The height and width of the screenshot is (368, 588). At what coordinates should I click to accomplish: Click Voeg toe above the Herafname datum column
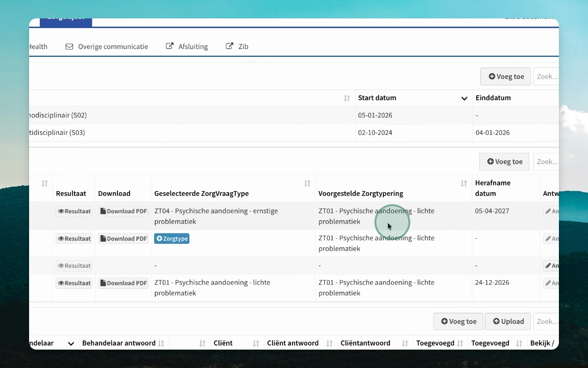point(504,162)
